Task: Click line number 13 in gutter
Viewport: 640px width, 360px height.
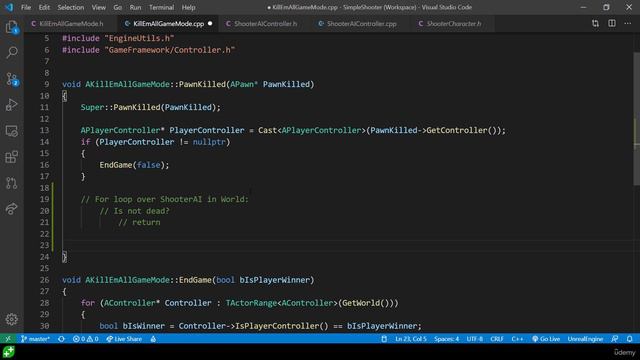Action: pos(44,130)
